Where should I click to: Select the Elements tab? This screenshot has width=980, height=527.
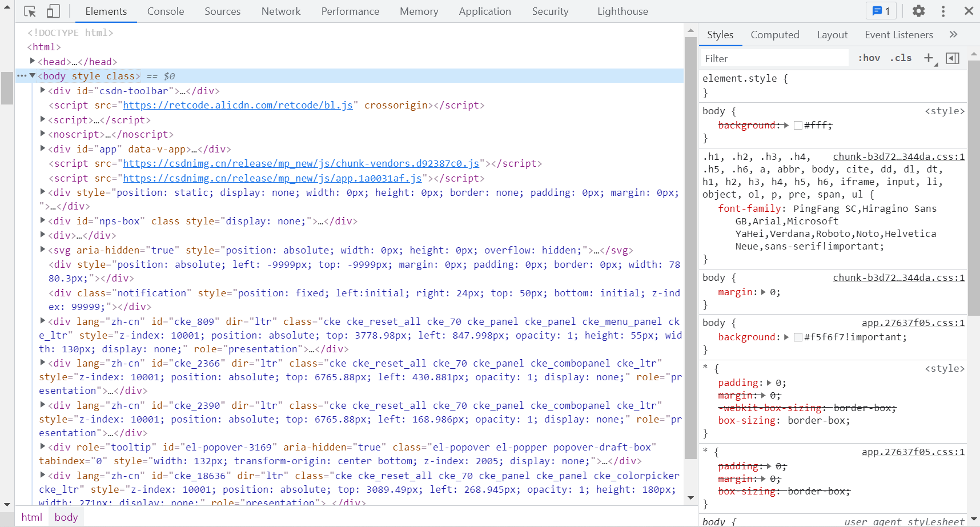tap(106, 11)
